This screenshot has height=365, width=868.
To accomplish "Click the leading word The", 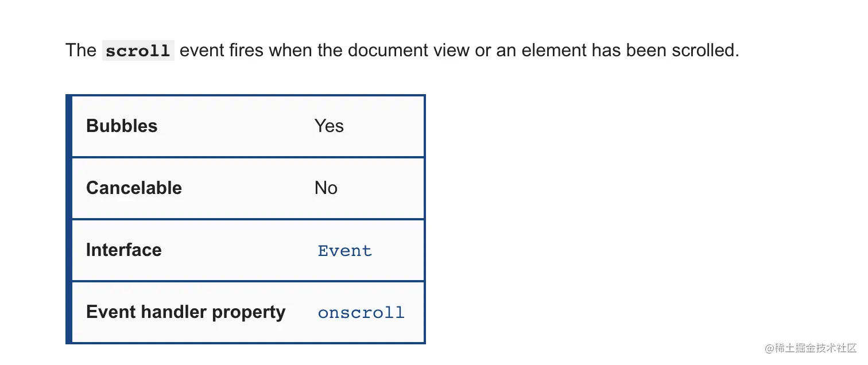I will pos(81,51).
